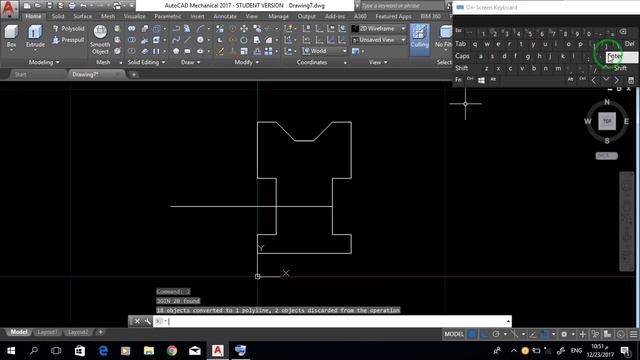Toggle object snap tracking in status bar
This screenshot has width=640, height=360.
533,334
